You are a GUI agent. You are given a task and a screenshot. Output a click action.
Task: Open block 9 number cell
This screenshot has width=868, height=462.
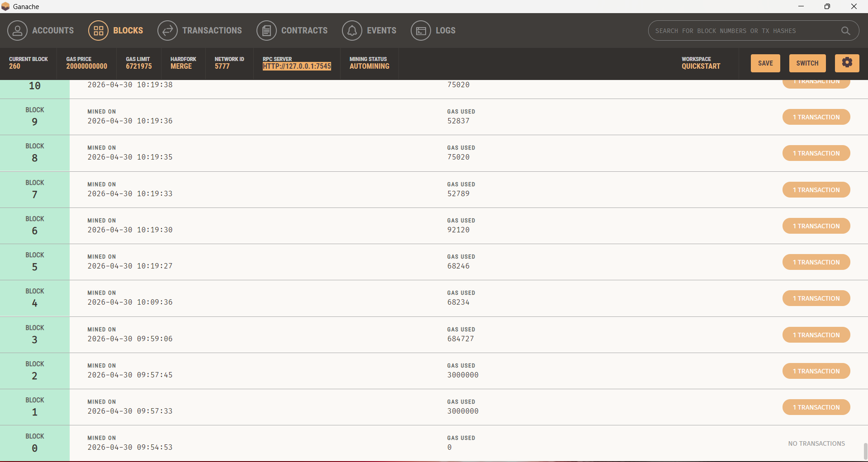tap(35, 117)
